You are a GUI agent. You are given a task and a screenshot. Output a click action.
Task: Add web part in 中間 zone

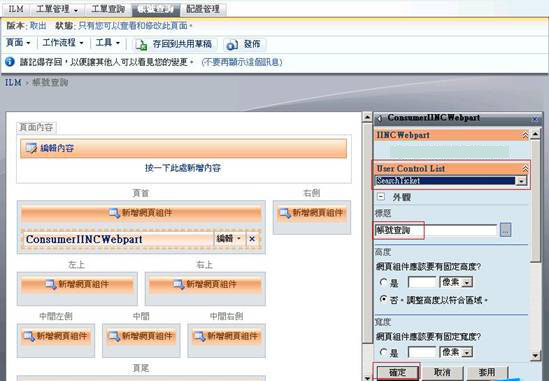point(141,336)
